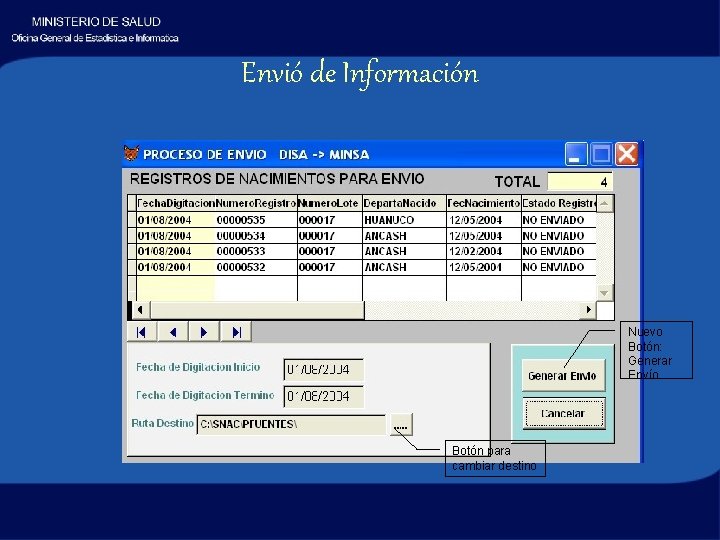Select Estado Registro column header
The height and width of the screenshot is (540, 720).
(559, 203)
